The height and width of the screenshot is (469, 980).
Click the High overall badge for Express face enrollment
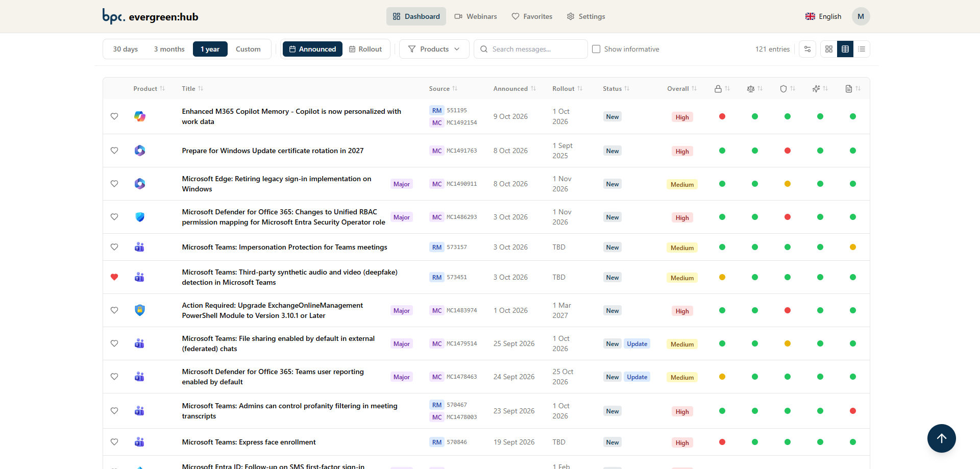[x=682, y=442]
